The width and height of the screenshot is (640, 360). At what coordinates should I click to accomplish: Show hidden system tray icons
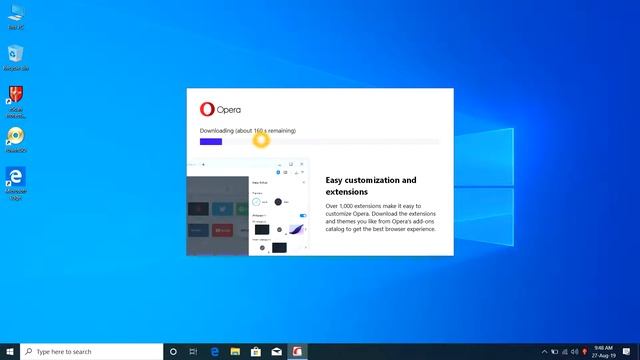pos(544,351)
